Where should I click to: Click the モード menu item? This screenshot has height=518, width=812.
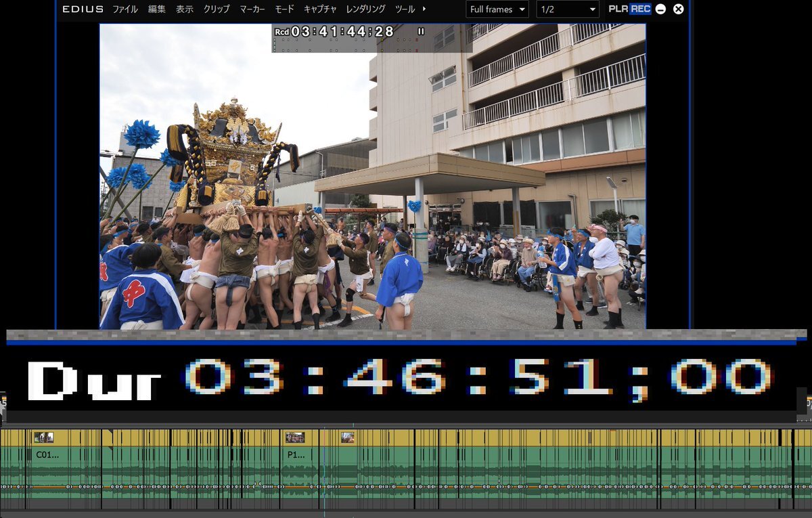[x=284, y=9]
